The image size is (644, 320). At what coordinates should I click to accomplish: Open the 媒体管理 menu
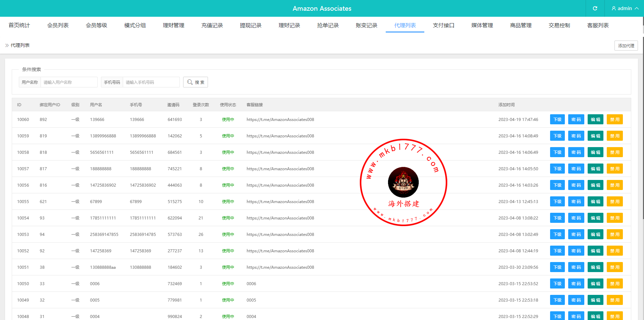(482, 25)
